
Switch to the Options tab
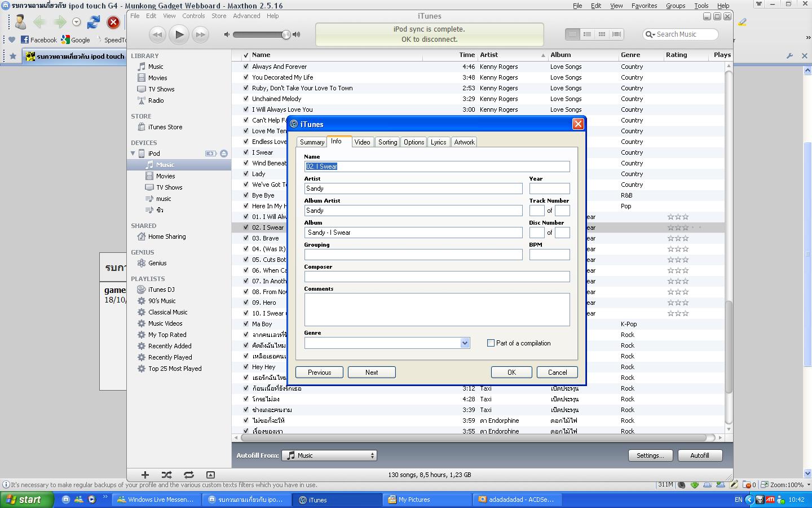(x=414, y=142)
